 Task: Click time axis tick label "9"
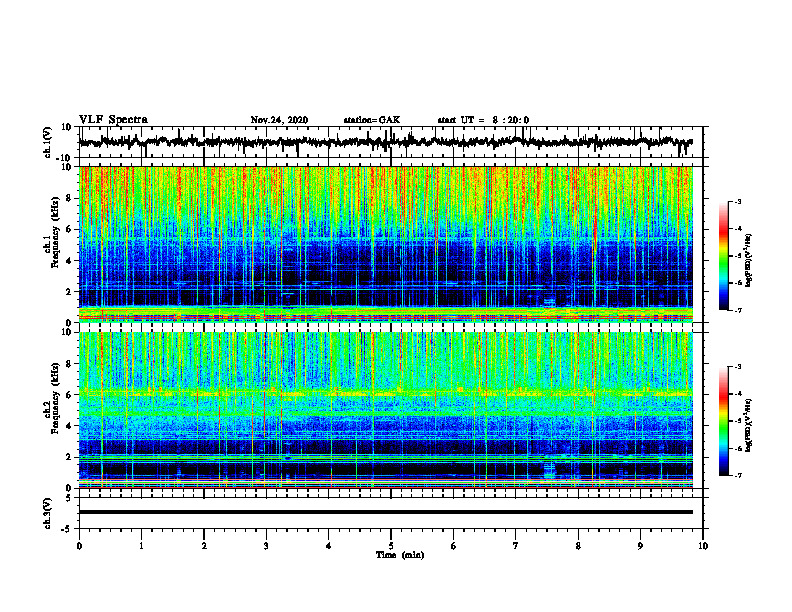click(x=640, y=546)
